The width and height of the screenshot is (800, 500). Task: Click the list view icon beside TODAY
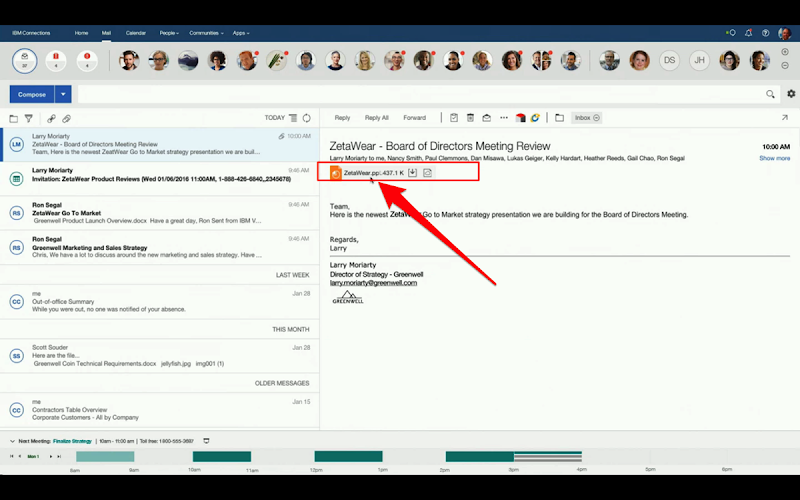293,118
